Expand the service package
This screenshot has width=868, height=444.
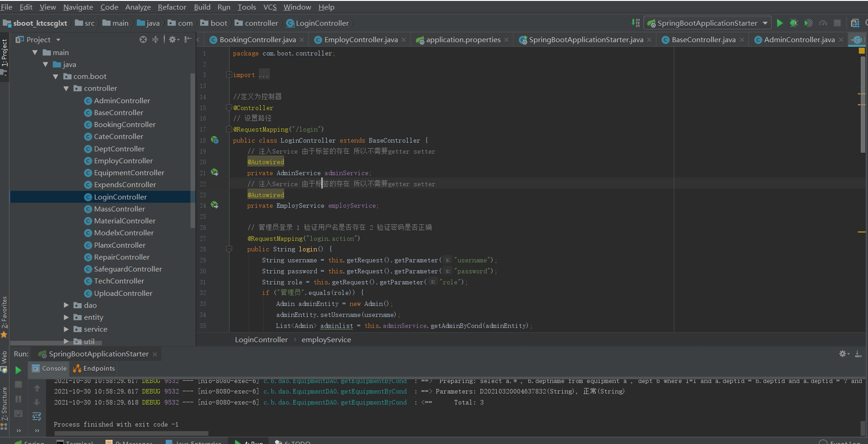(x=66, y=329)
